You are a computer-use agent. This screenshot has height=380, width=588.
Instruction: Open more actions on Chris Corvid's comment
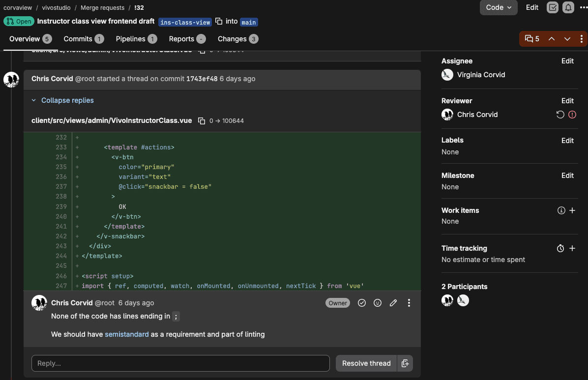[x=409, y=303]
